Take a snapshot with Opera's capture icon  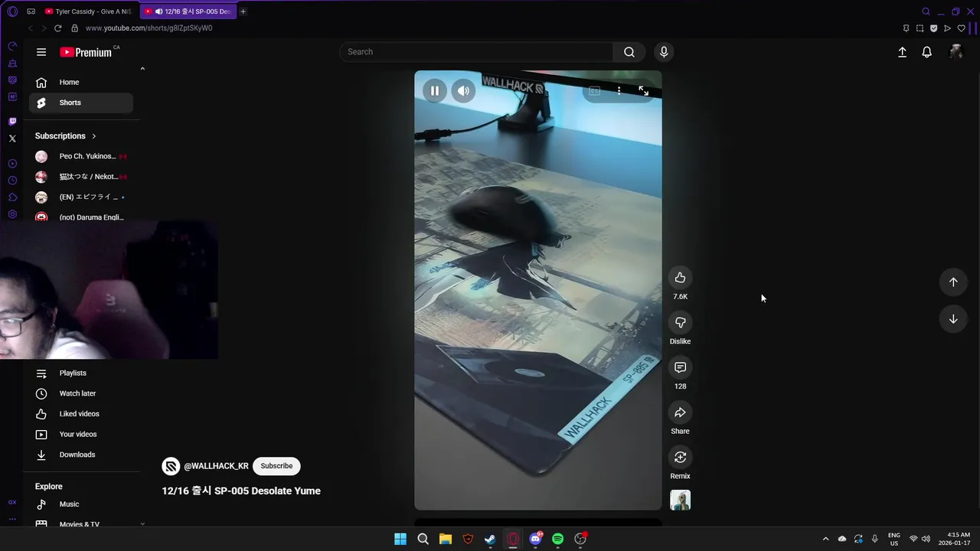click(x=920, y=28)
